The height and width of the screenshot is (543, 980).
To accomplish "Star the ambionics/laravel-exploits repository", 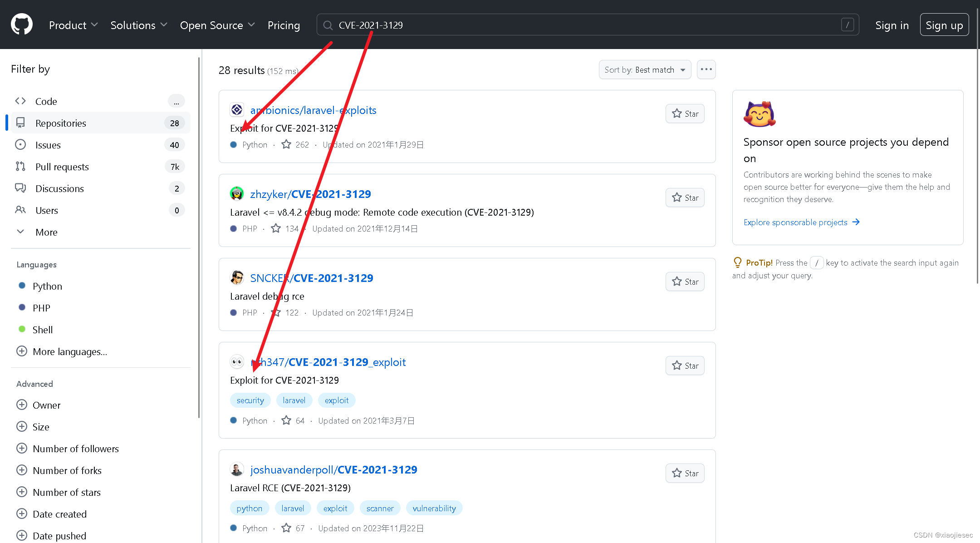I will (685, 114).
